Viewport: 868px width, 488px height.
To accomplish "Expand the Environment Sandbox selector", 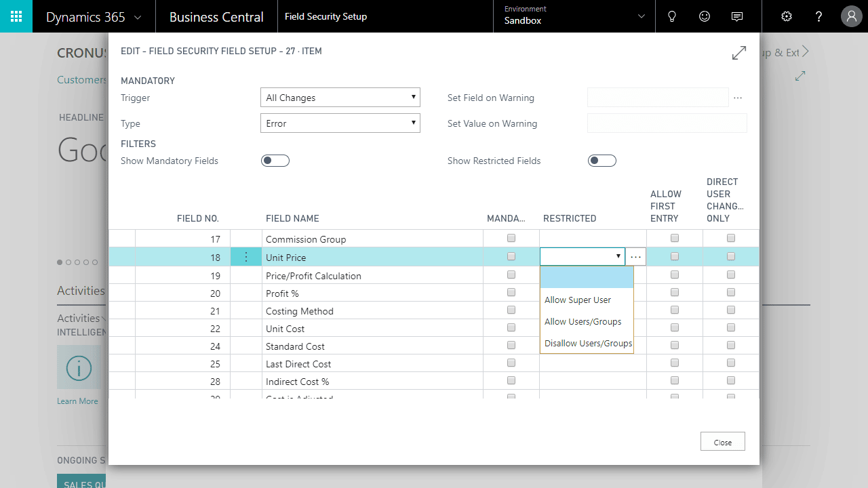I will click(x=574, y=16).
